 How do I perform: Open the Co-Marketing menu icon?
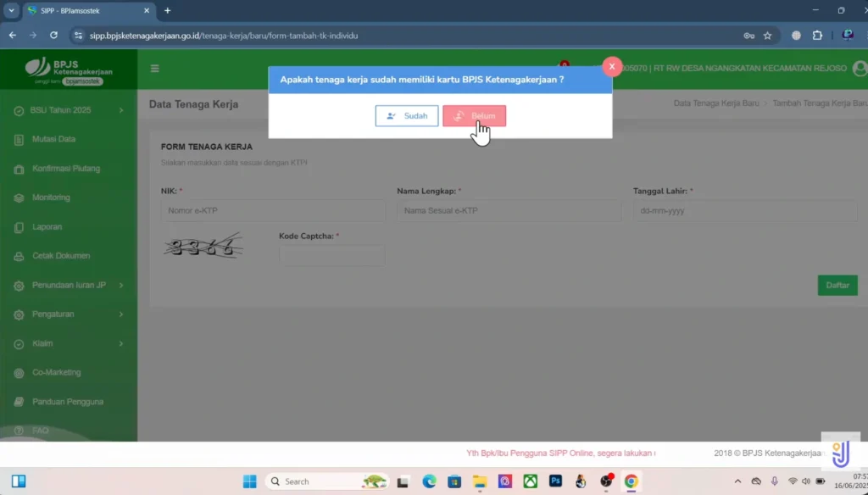pos(19,372)
